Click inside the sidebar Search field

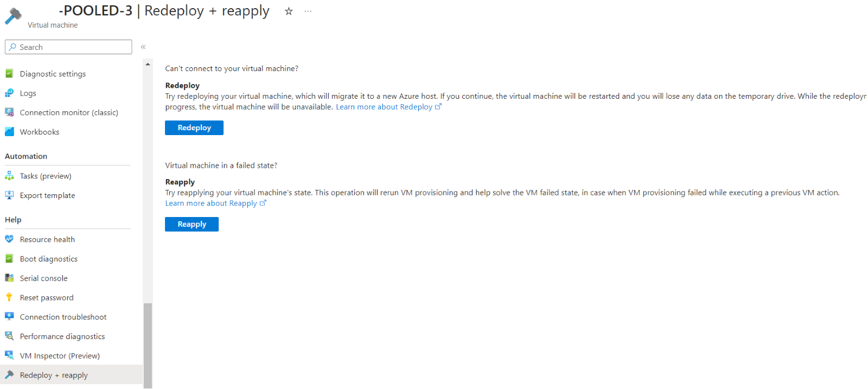68,47
